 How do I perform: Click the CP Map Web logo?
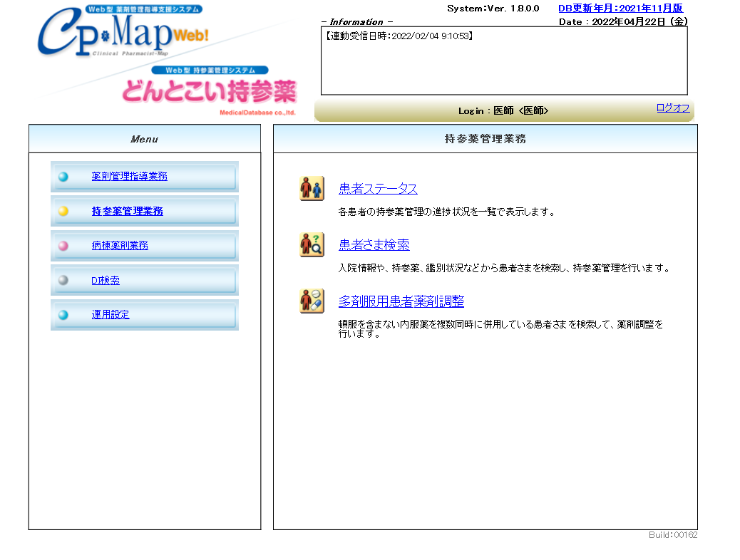[121, 36]
